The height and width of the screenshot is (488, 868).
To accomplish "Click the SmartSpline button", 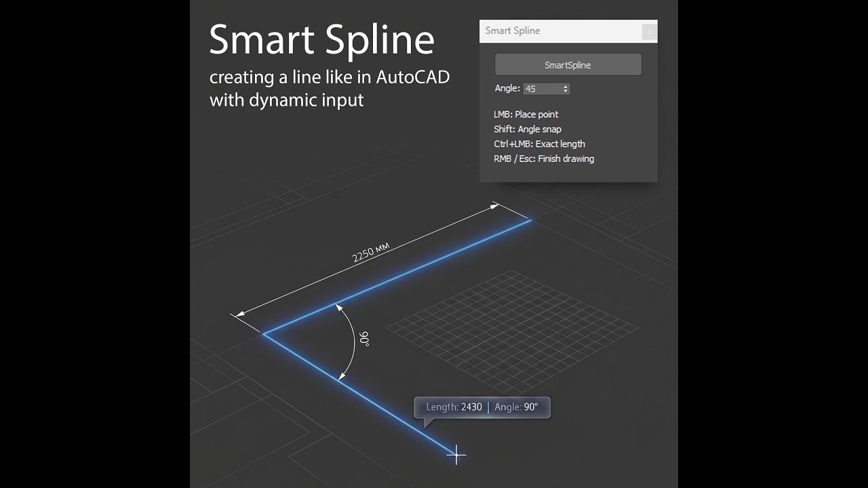I will 568,65.
